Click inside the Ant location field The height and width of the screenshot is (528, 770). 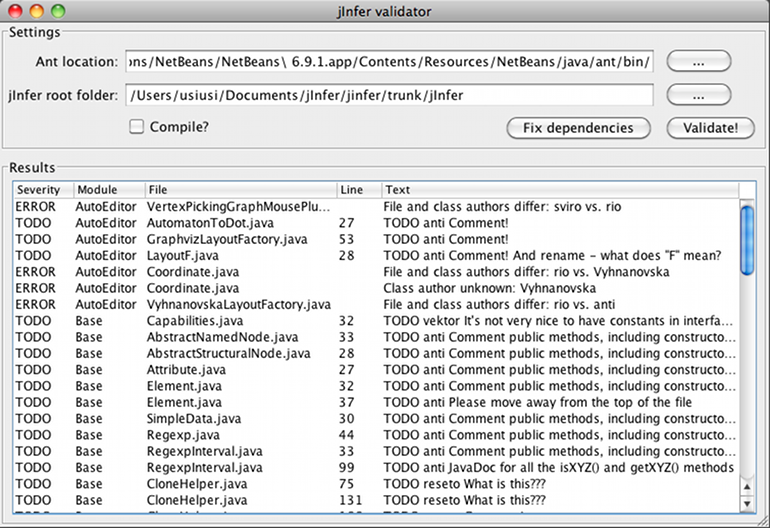pos(390,62)
